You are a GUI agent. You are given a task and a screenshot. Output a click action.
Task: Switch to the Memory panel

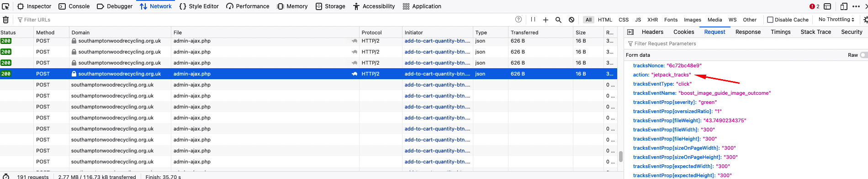coord(292,6)
